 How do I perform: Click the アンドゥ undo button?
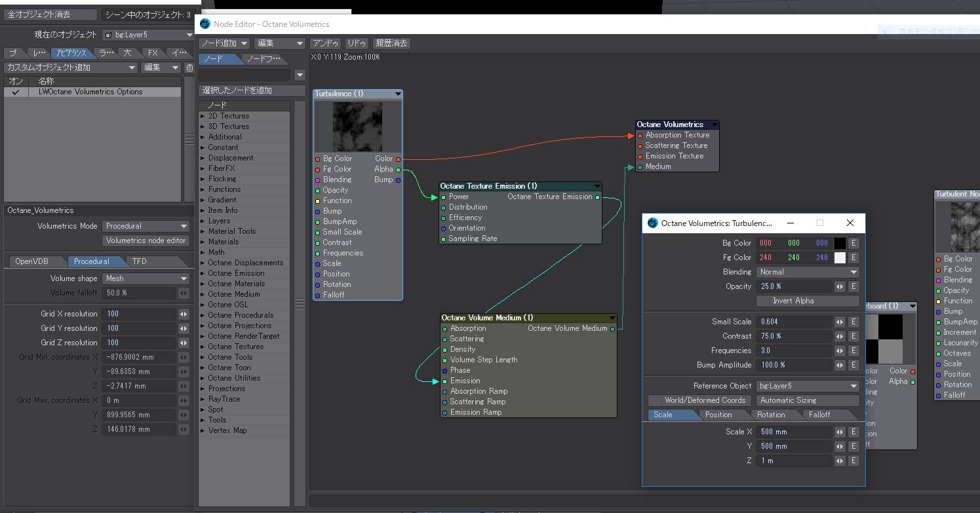click(x=326, y=43)
